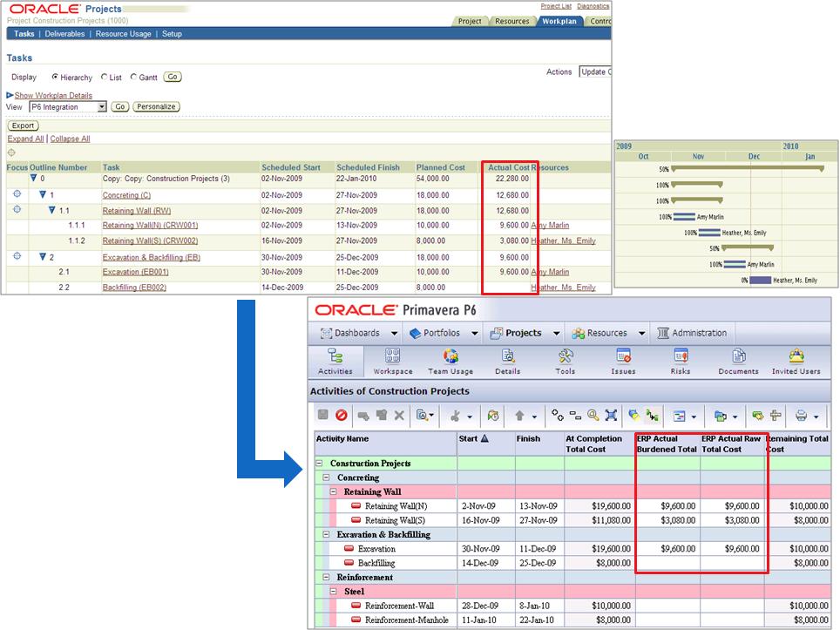Screen dimensions: 840x630
Task: Click the Export button
Action: 23,125
